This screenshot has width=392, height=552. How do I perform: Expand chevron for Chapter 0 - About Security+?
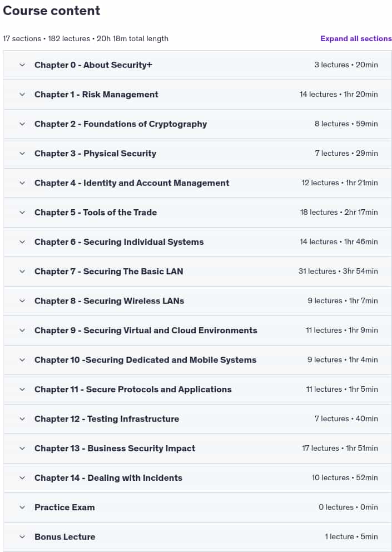(22, 65)
